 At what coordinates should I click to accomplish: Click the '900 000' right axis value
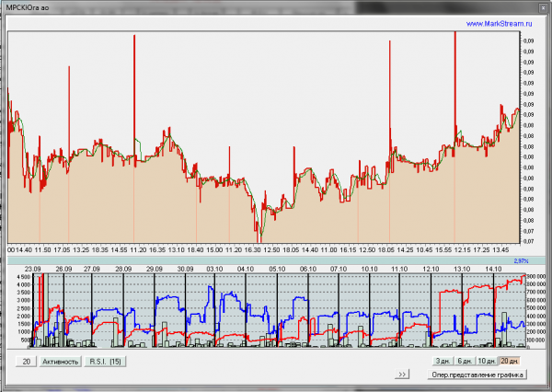click(x=535, y=277)
